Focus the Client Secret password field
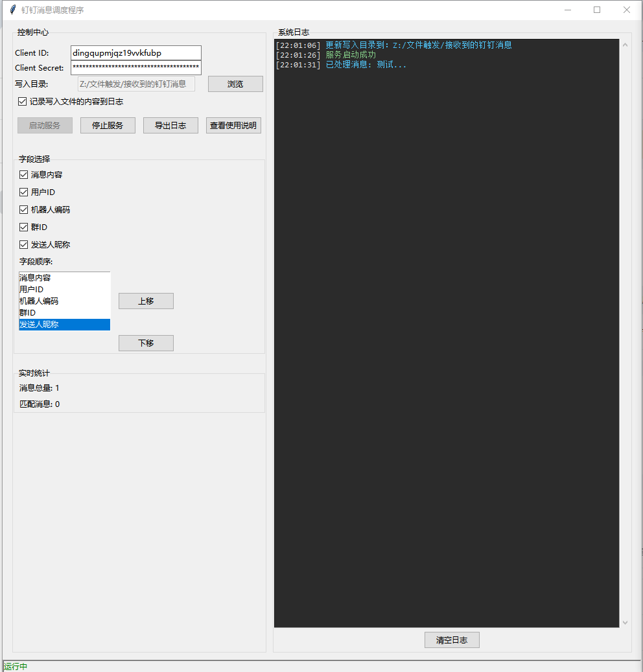Viewport: 643px width, 672px height. (135, 68)
